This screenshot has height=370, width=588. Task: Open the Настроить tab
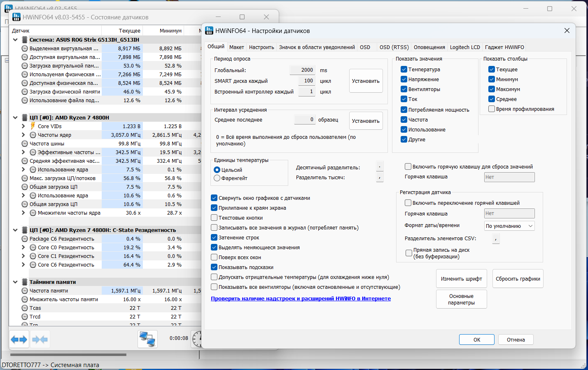(261, 47)
